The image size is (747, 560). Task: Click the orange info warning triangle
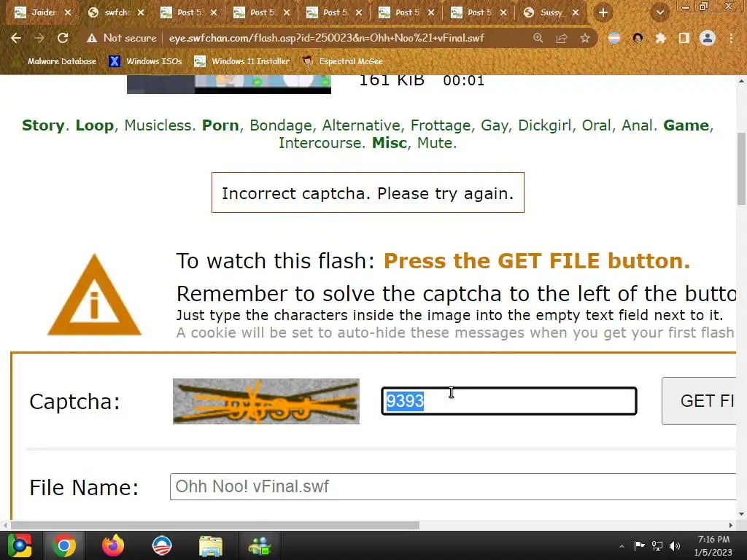click(94, 295)
